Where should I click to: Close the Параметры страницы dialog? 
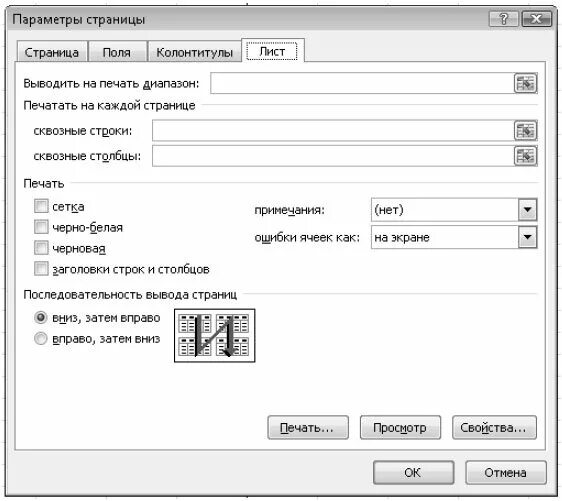click(537, 19)
